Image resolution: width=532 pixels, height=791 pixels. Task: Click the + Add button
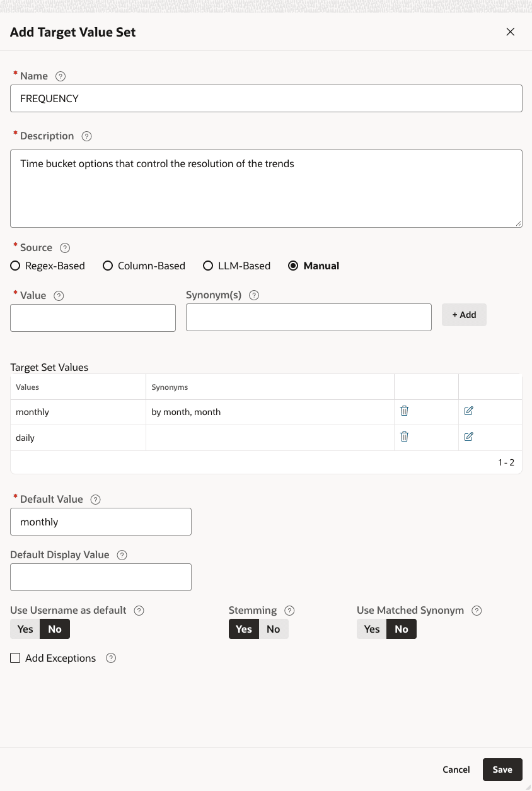click(x=464, y=315)
